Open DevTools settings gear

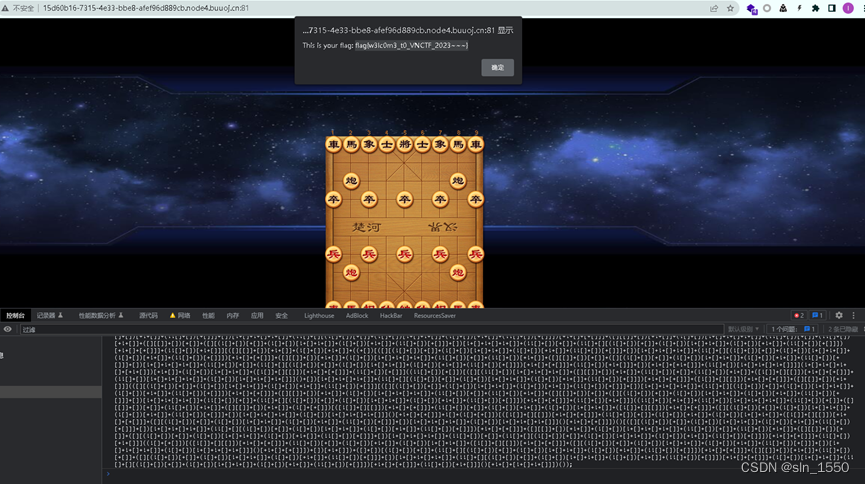(839, 316)
